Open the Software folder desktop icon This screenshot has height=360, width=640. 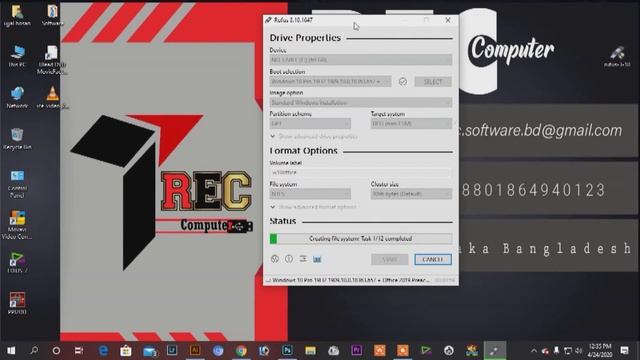52,15
